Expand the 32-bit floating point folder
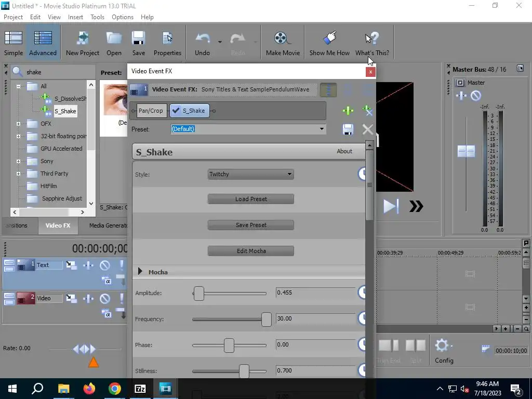The height and width of the screenshot is (399, 532). [18, 137]
